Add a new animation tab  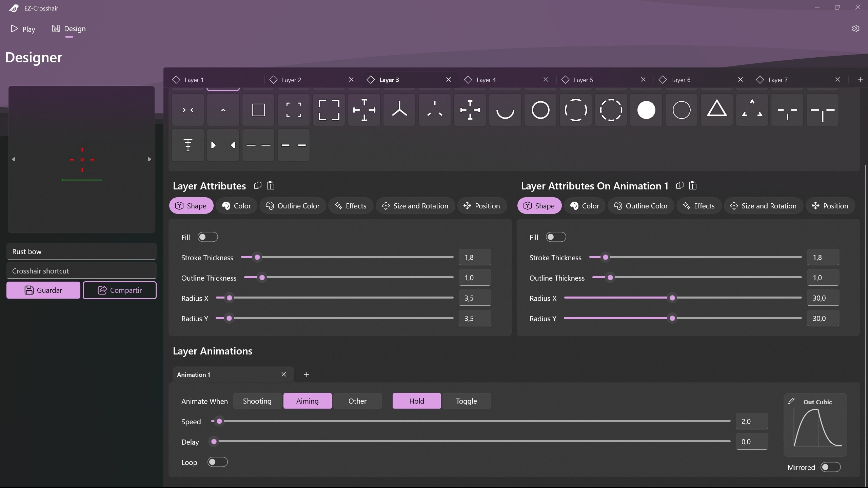[306, 374]
